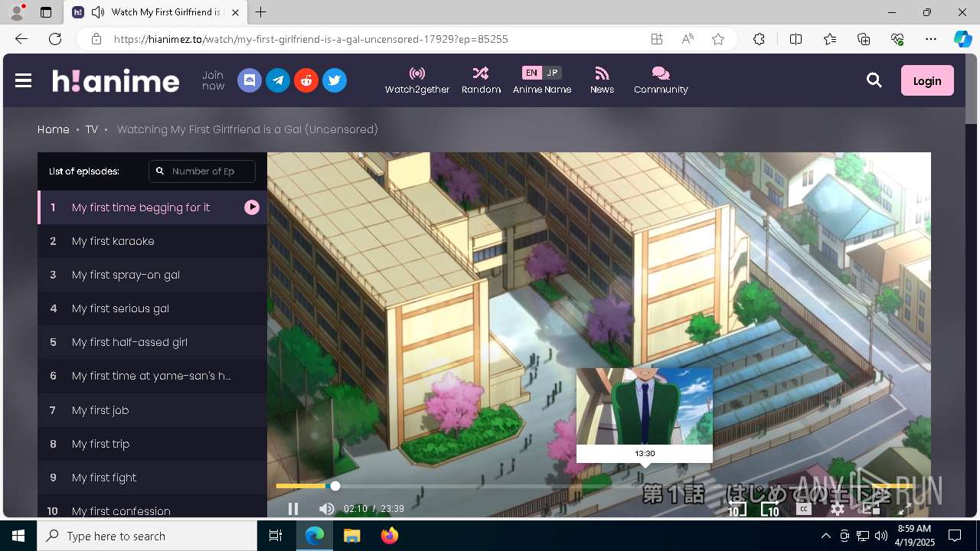Open the hamburger menu on hianime

[24, 80]
